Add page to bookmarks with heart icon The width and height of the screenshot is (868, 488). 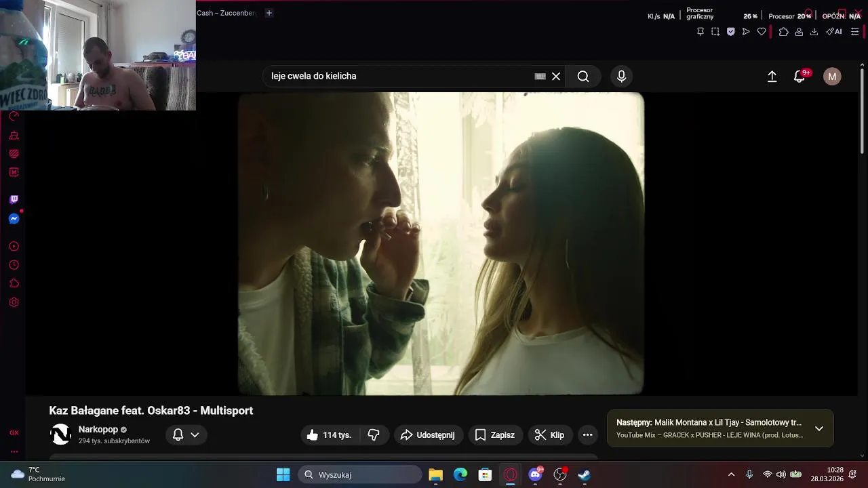point(762,31)
